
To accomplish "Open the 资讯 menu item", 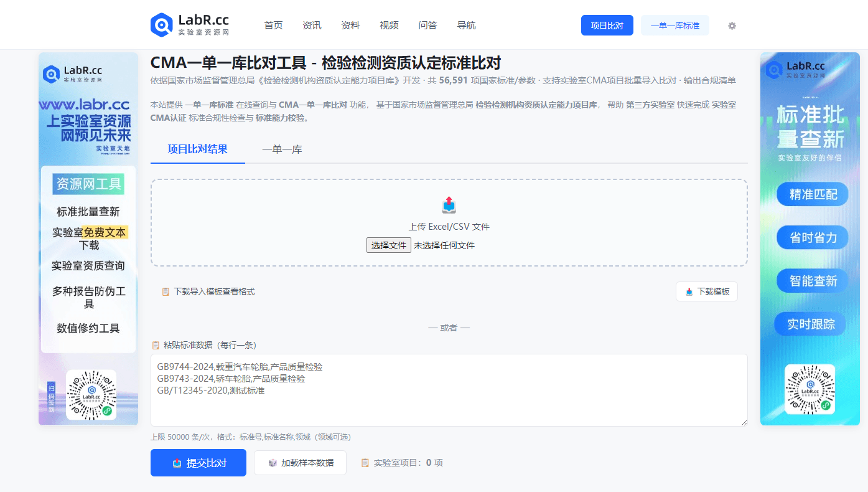I will tap(312, 26).
